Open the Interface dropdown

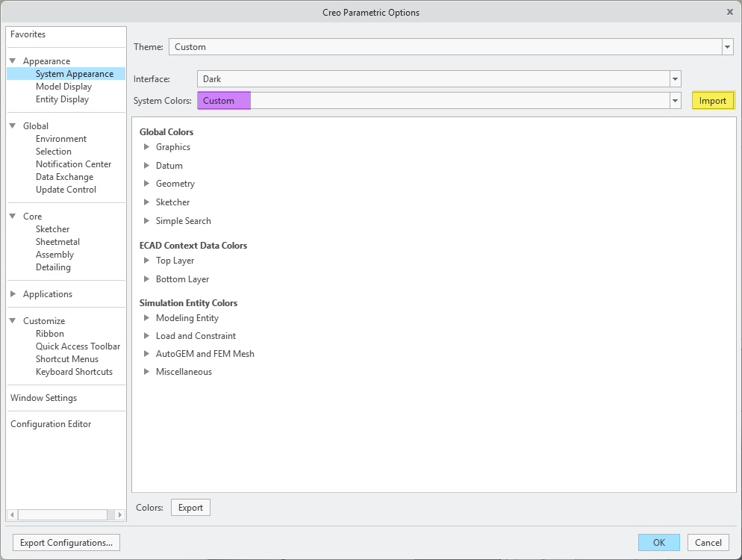[x=674, y=79]
